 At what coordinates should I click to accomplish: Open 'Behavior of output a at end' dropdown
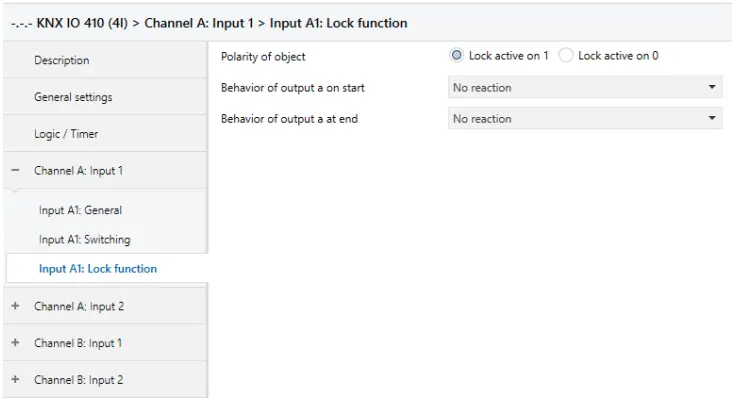584,119
